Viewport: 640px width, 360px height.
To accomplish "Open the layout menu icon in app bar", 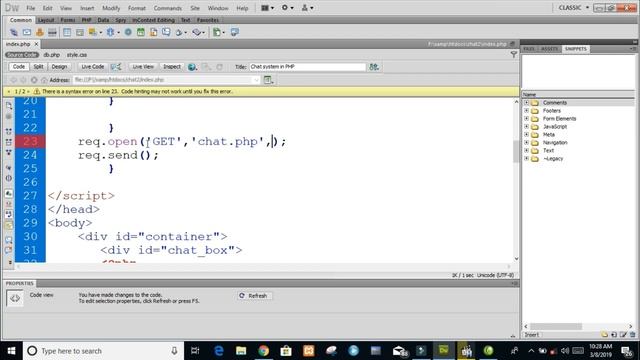I will [x=267, y=8].
